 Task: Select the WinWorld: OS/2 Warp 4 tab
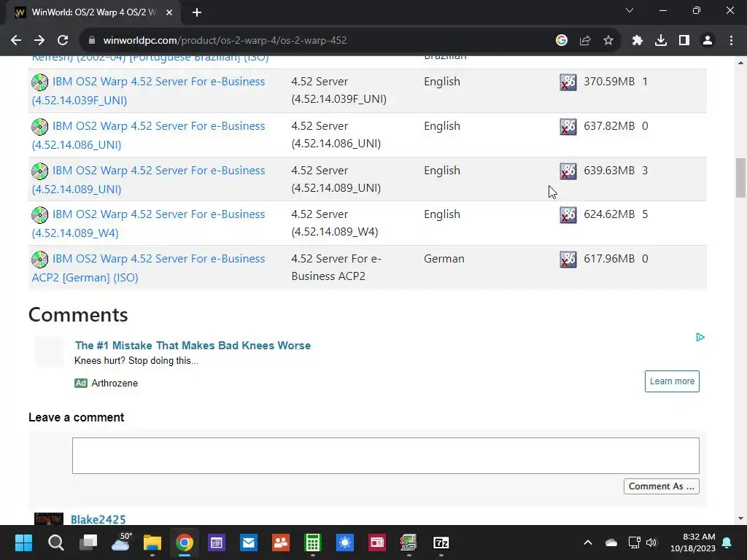point(94,12)
